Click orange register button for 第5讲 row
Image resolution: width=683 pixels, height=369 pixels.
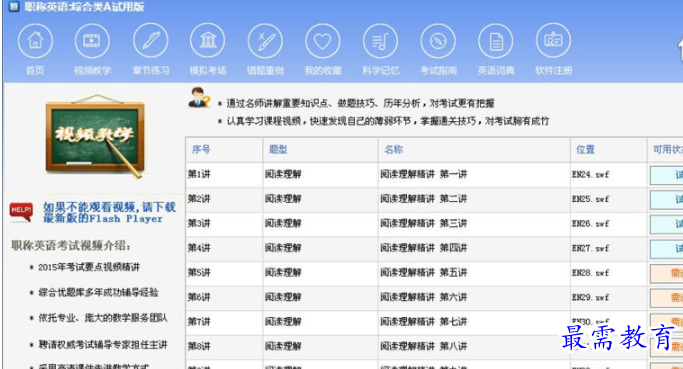point(666,273)
